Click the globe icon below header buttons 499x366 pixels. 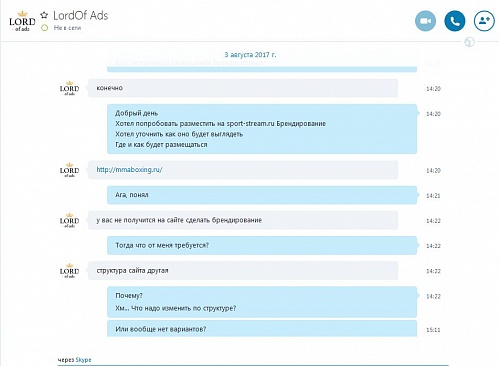click(x=470, y=42)
